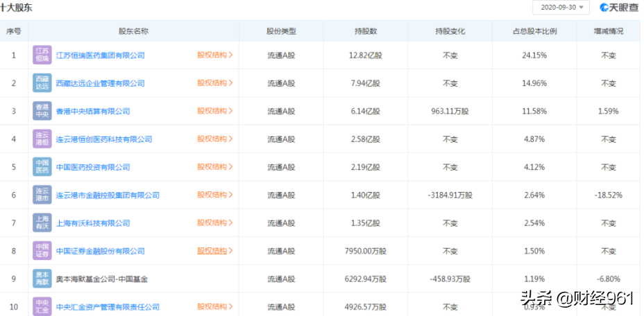Select the 6292.94万股 holdings cell
The height and width of the screenshot is (316, 644).
tap(366, 279)
